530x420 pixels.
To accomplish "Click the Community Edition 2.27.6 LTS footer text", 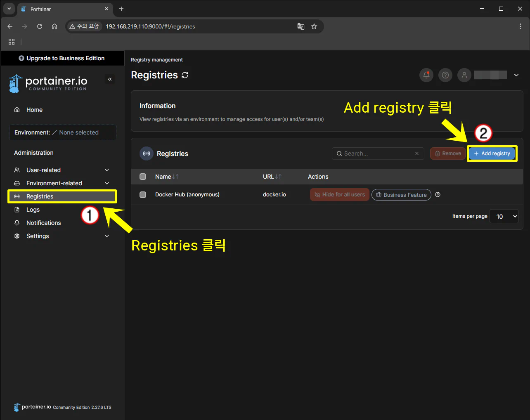I will pyautogui.click(x=82, y=407).
